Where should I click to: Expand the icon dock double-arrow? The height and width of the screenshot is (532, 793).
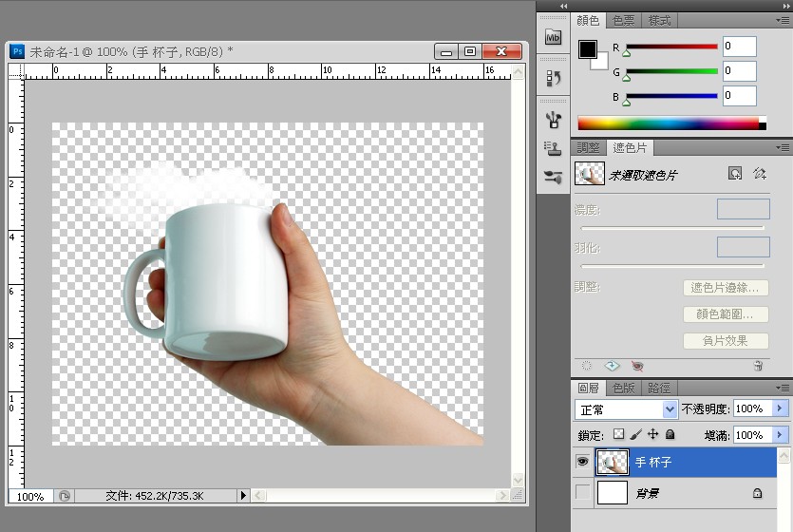coord(563,6)
